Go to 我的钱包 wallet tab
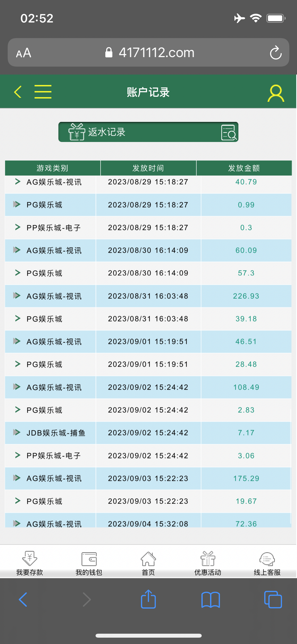297x644 pixels. tap(89, 563)
